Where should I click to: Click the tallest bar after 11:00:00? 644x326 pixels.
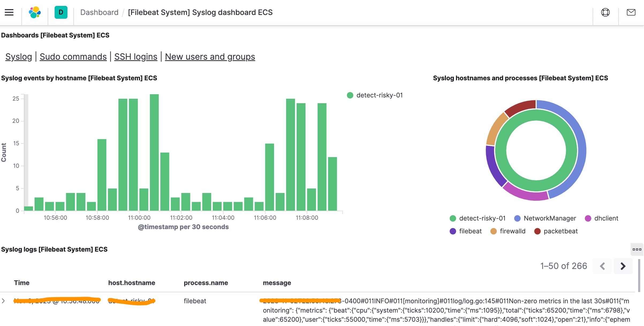154,153
